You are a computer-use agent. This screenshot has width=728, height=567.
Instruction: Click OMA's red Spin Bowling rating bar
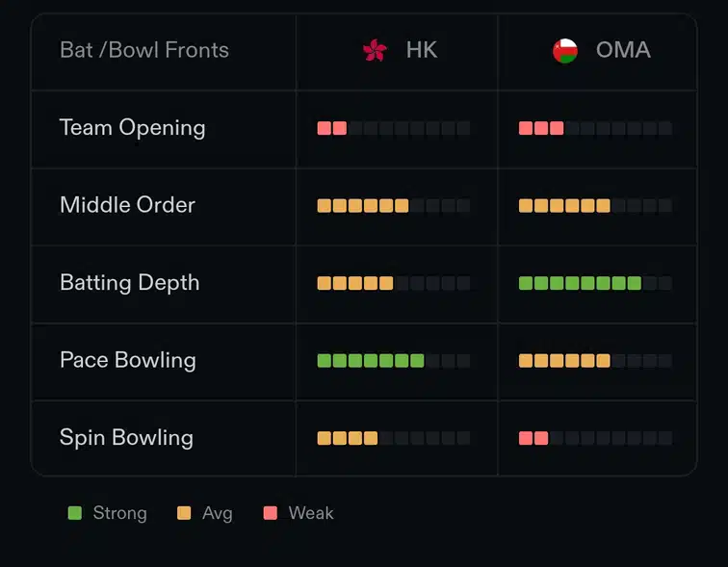(x=595, y=438)
